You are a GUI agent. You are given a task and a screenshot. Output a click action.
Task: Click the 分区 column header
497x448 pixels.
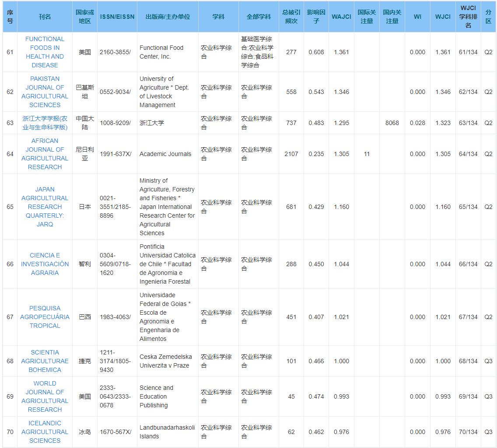(488, 17)
